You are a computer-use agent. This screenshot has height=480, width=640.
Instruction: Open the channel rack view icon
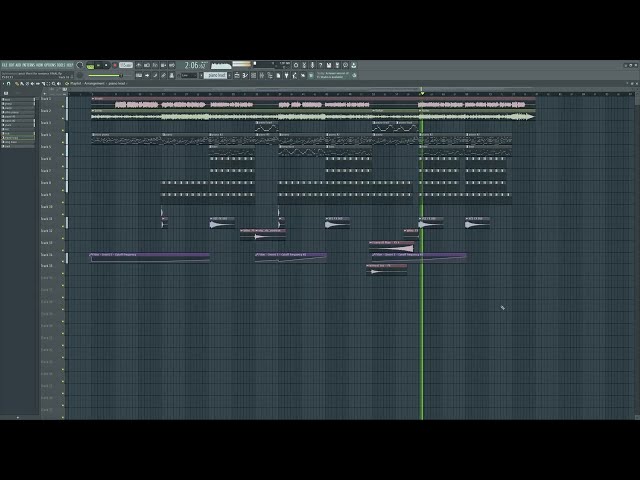pyautogui.click(x=253, y=75)
